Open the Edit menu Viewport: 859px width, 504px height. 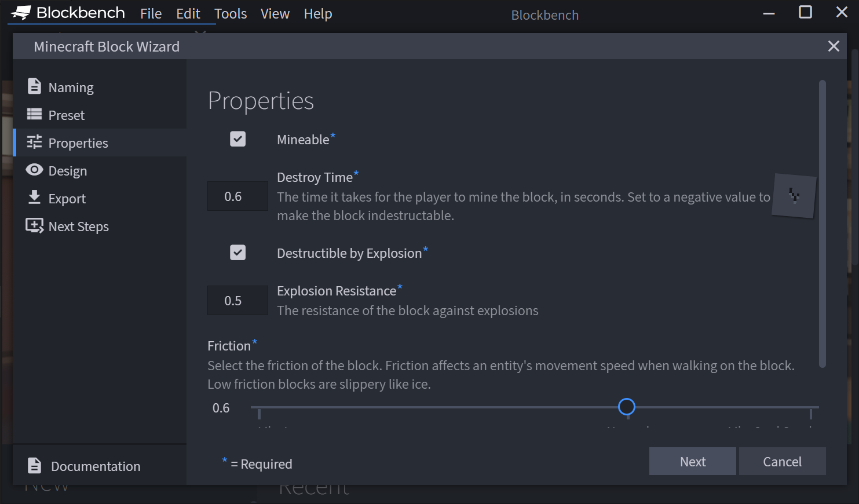tap(188, 14)
